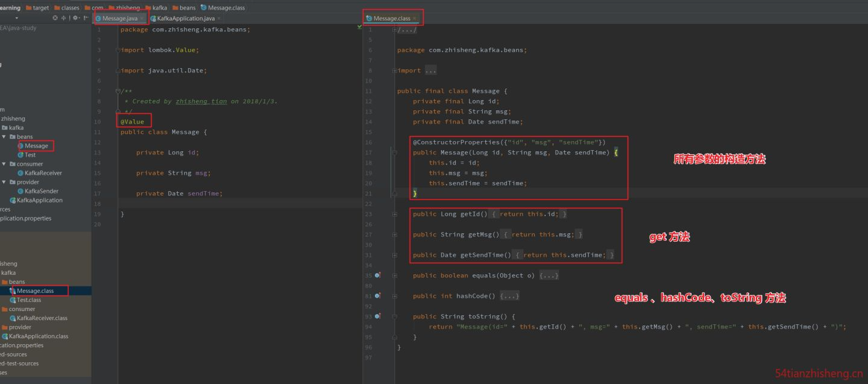Click the toString return statement line
868x384 pixels.
[637, 327]
